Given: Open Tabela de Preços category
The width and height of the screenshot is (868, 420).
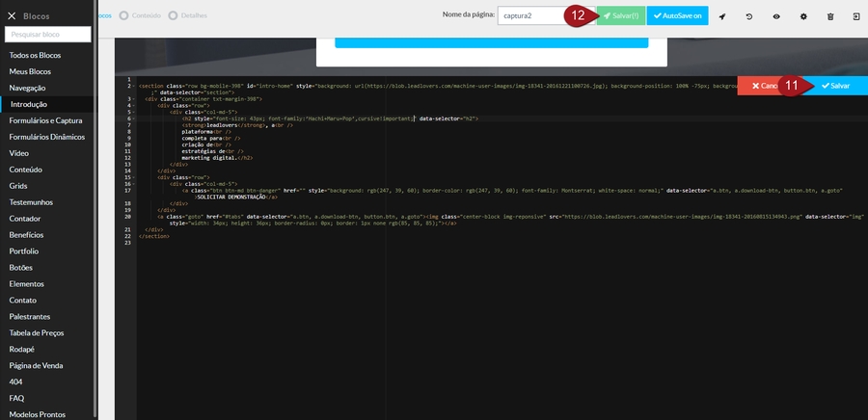Looking at the screenshot, I should 38,332.
